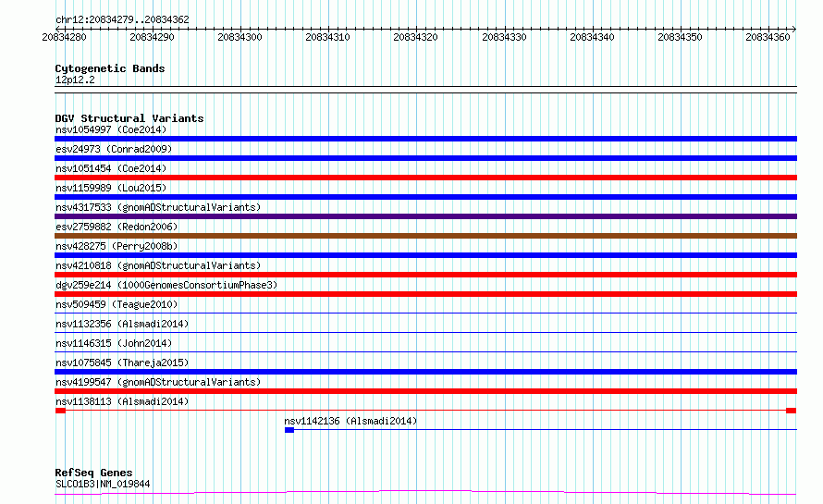Click ruler position 20834330
The image size is (823, 504).
(504, 37)
